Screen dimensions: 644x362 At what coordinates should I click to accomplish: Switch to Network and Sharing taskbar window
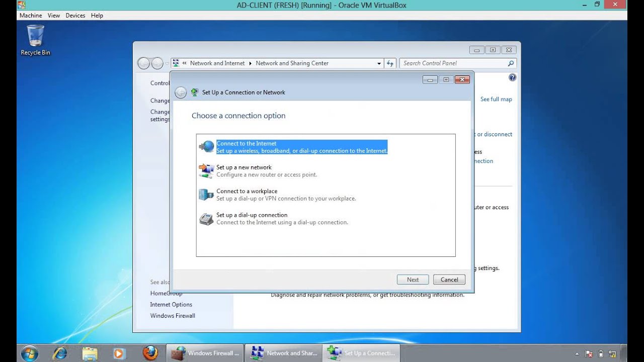pos(283,353)
